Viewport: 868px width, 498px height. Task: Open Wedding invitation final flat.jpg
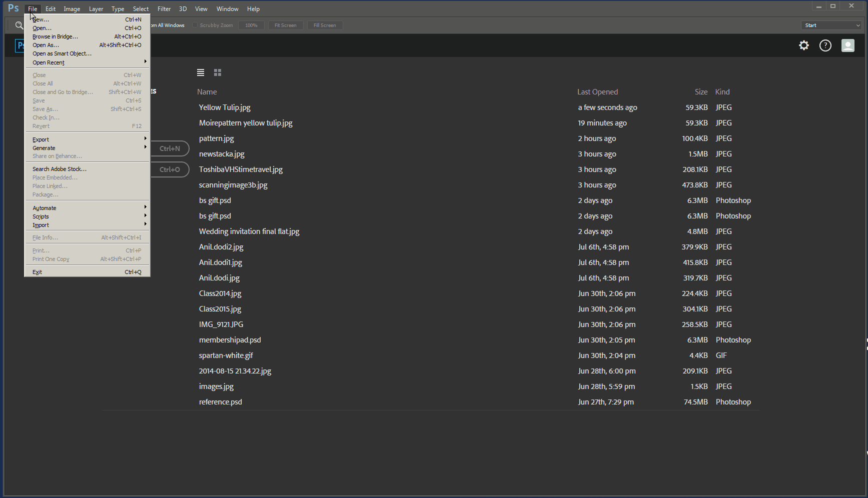(249, 231)
